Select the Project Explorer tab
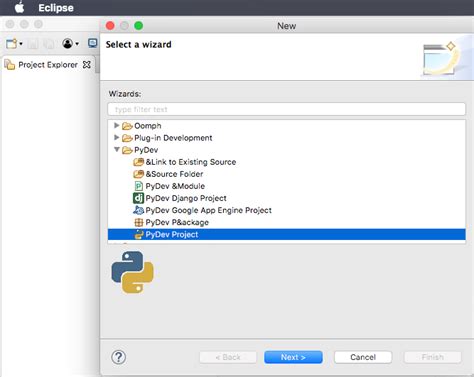 pyautogui.click(x=48, y=65)
